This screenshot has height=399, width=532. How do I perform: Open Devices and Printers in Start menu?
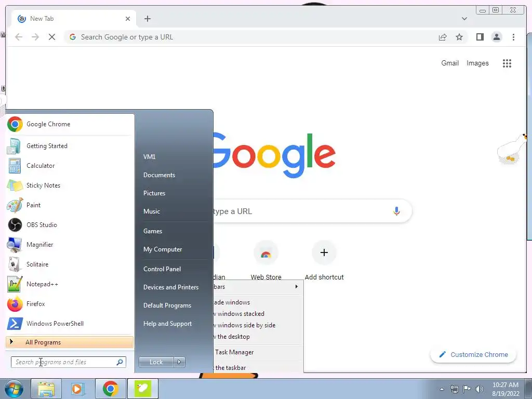(170, 287)
